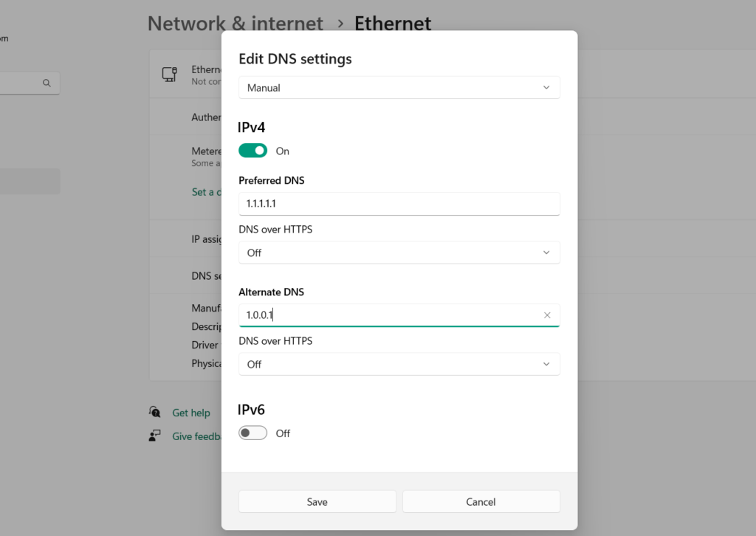The width and height of the screenshot is (756, 536).
Task: Expand Alternate DNS over HTTPS dropdown
Action: click(x=399, y=364)
